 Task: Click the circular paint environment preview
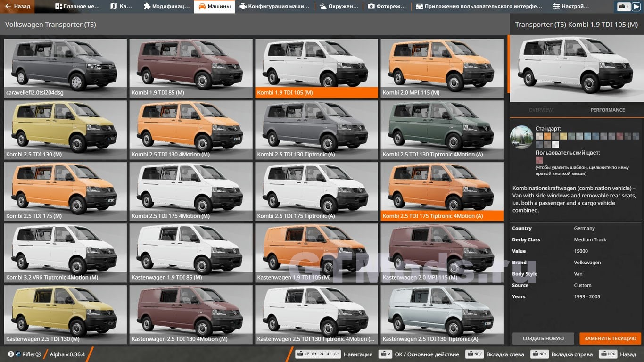click(522, 137)
